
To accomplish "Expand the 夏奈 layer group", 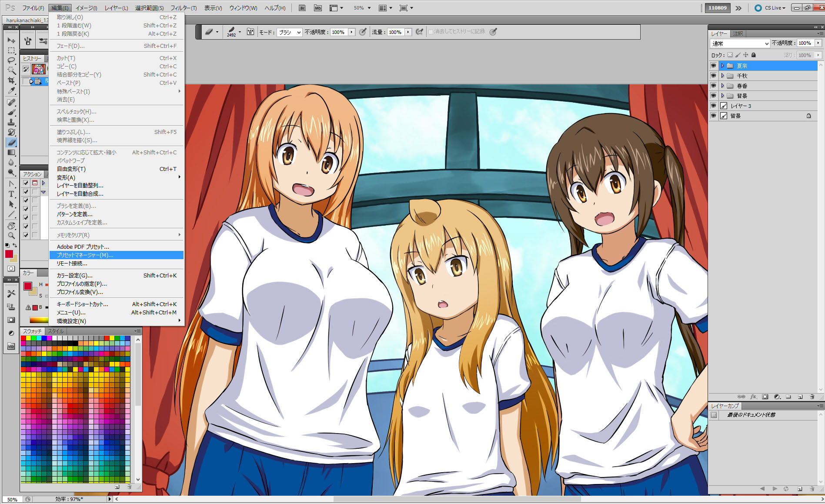I will 722,66.
